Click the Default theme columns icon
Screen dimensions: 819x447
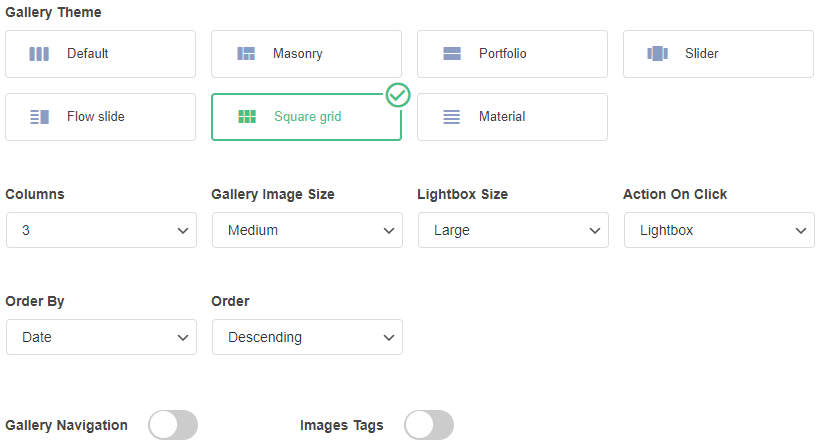tap(39, 54)
